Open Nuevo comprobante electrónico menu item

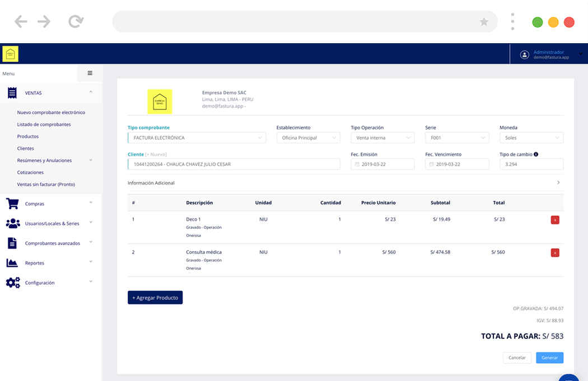pyautogui.click(x=51, y=113)
